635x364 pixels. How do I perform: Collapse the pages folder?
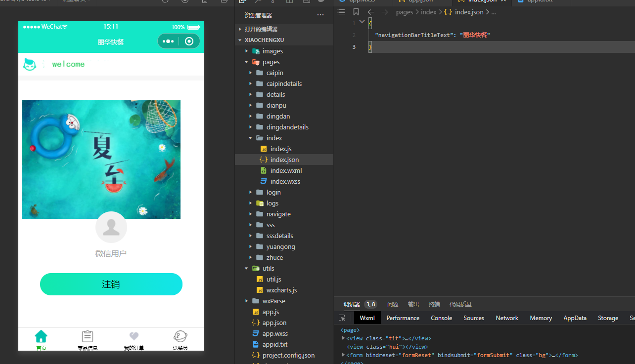coord(247,62)
